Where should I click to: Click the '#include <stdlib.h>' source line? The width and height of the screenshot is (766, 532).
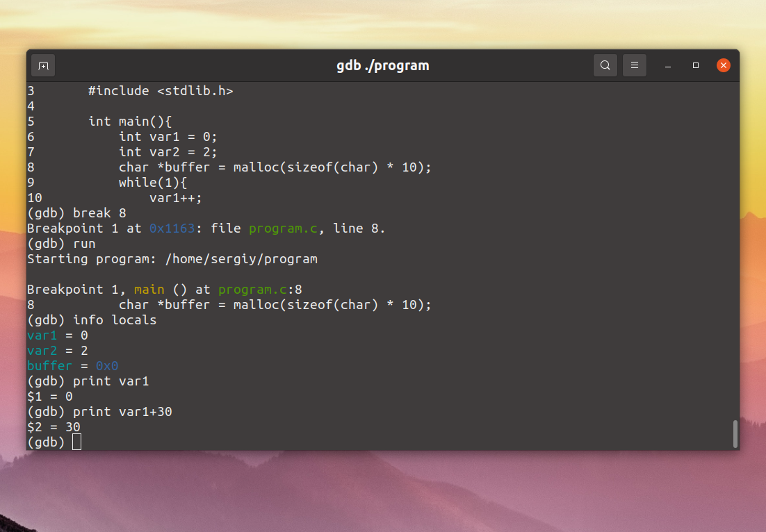click(x=161, y=91)
